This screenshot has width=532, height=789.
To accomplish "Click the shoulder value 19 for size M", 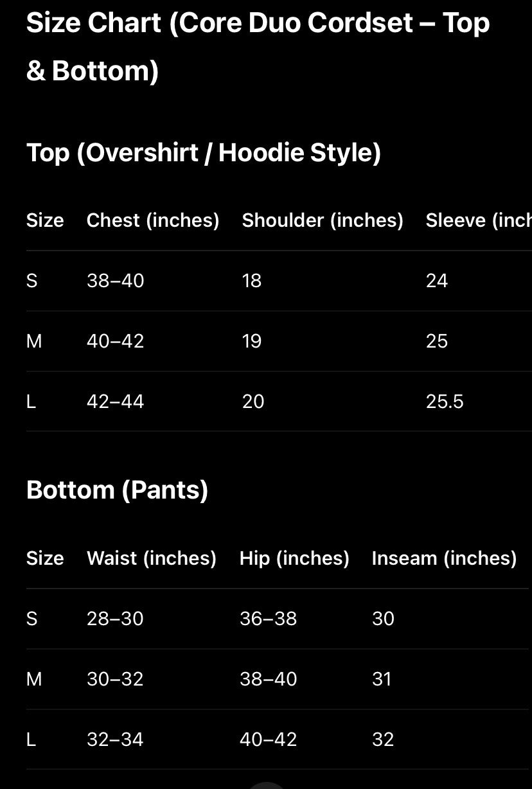I will [x=252, y=341].
